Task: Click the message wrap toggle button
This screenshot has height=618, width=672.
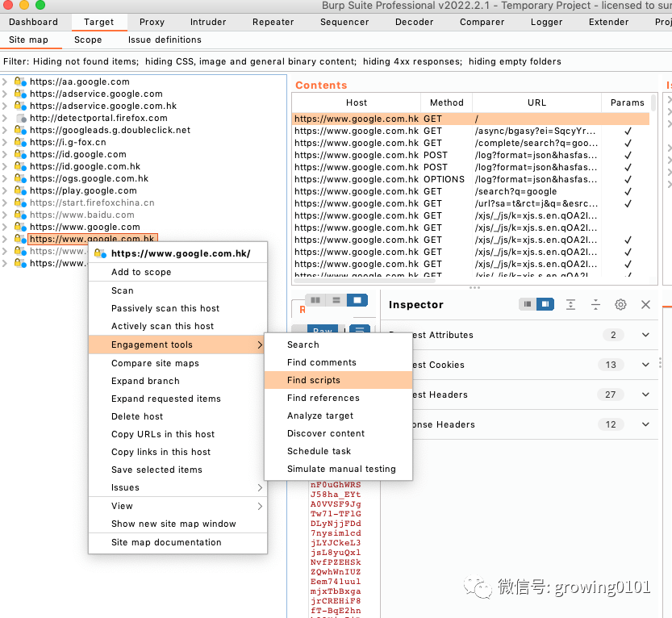Action: tap(360, 330)
